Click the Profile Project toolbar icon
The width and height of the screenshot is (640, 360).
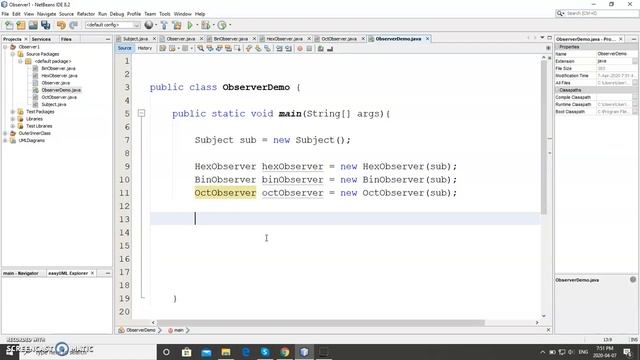pos(222,25)
